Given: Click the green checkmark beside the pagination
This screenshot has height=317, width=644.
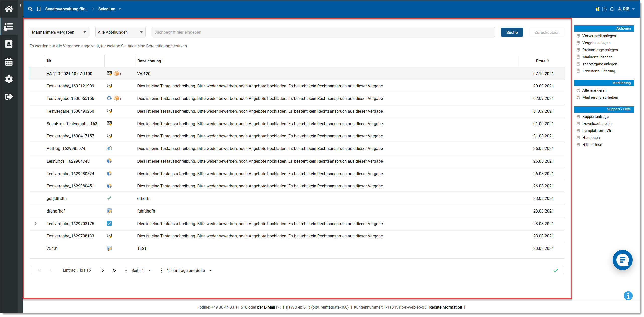Looking at the screenshot, I should click(x=556, y=270).
